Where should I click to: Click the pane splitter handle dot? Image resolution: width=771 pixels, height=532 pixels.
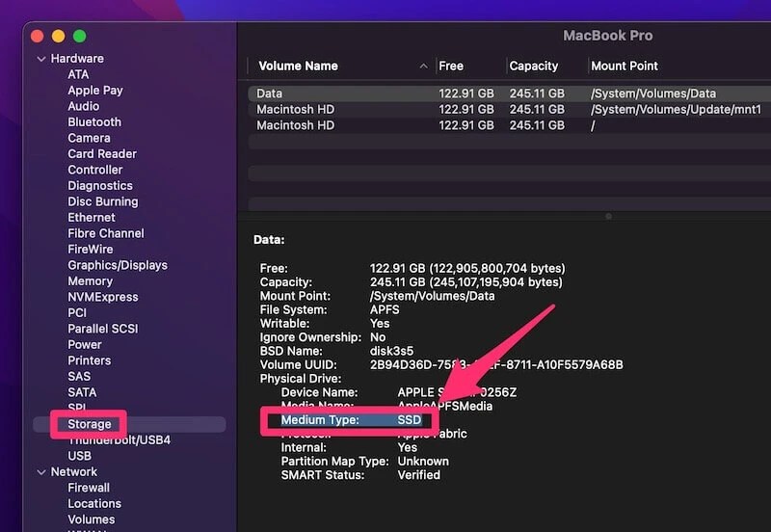coord(608,216)
